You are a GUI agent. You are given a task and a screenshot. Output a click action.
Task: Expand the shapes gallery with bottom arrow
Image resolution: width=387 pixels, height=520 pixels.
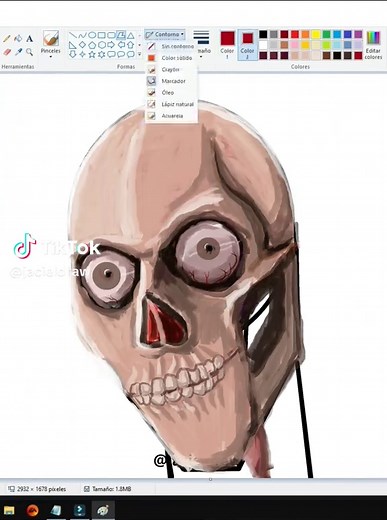point(139,54)
